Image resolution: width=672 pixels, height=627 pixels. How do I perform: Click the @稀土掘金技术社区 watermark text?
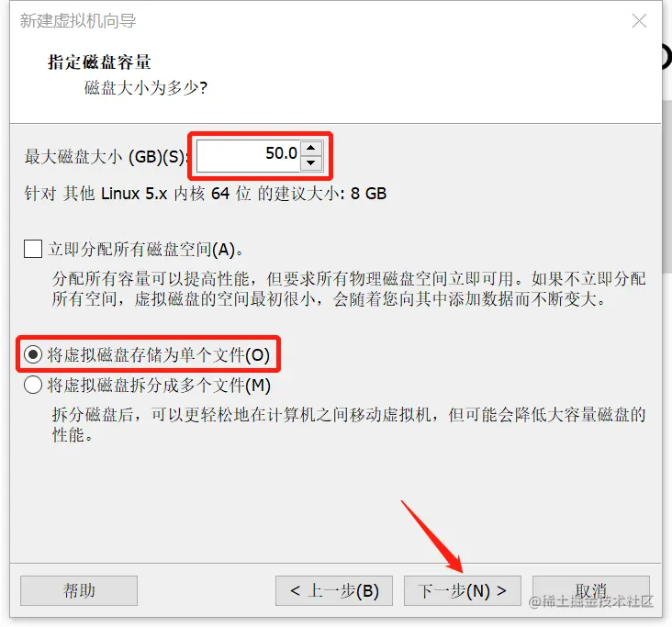591,601
